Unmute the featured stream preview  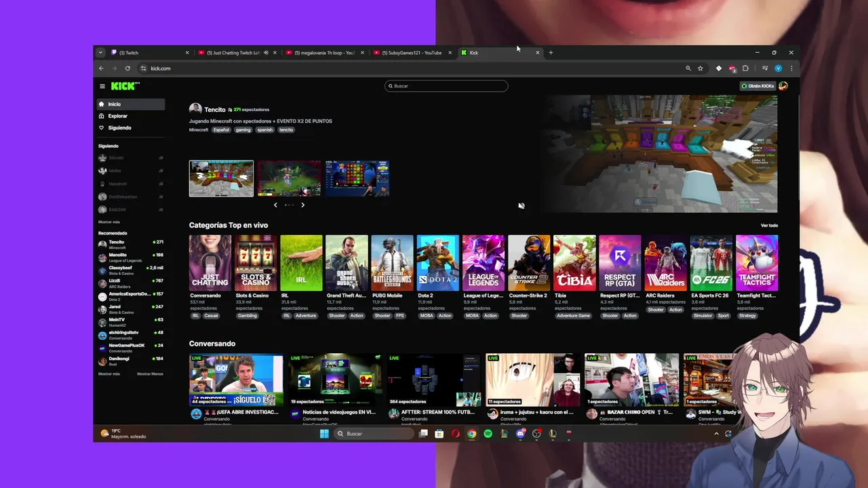tap(521, 206)
